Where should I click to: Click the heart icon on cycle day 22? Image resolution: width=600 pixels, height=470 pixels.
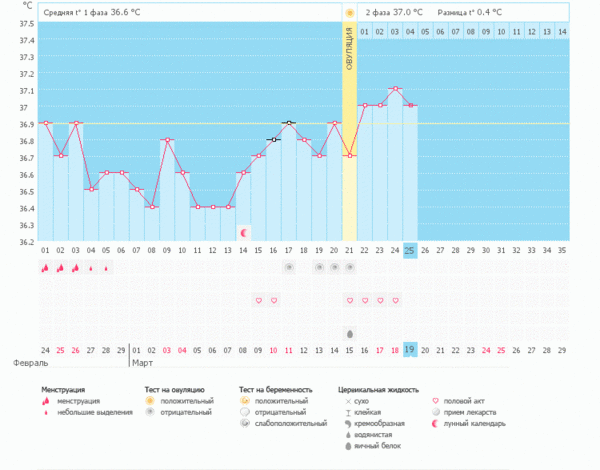pyautogui.click(x=365, y=300)
